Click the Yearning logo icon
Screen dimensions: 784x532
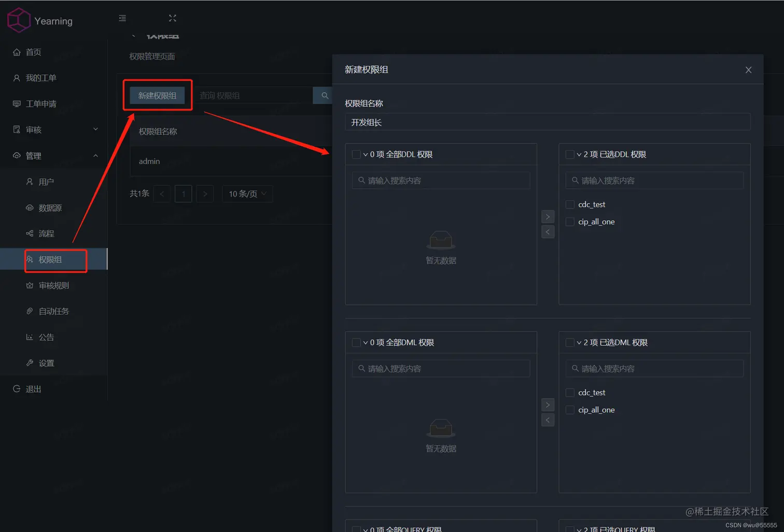pos(19,20)
